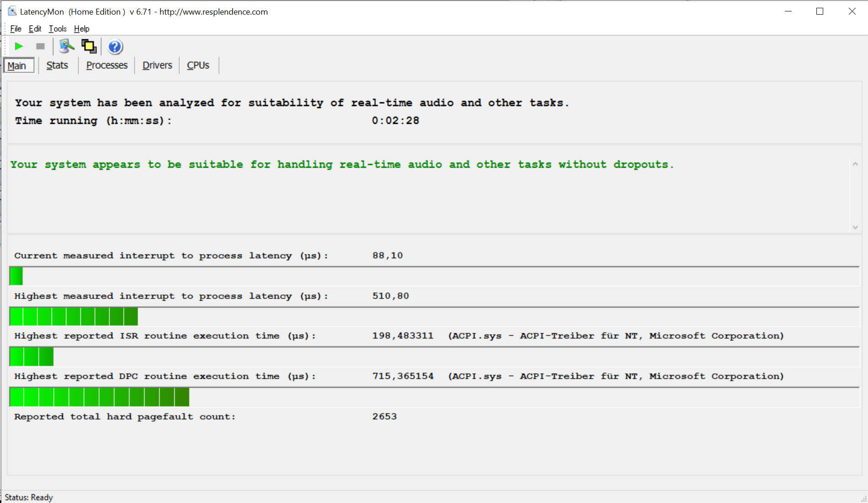
Task: Click the up arrow of the message scrollbar
Action: [x=855, y=164]
